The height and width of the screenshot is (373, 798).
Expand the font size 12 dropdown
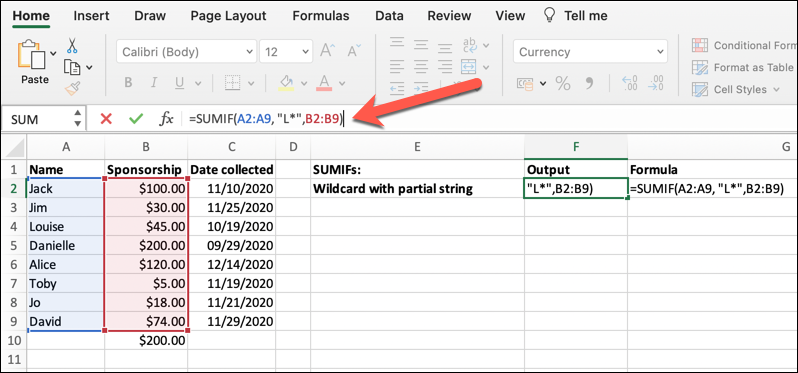click(286, 52)
